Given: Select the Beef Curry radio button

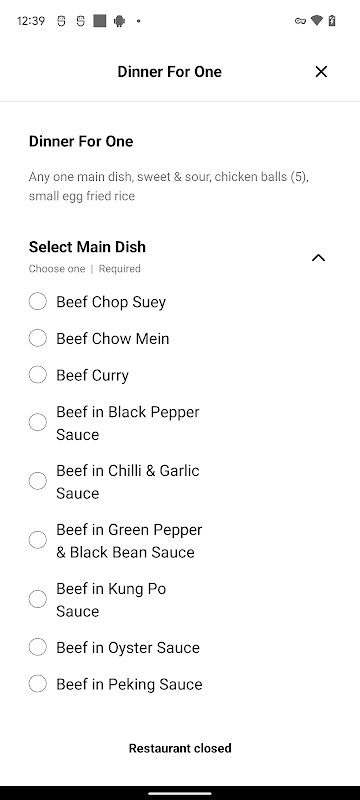Looking at the screenshot, I should (x=38, y=375).
